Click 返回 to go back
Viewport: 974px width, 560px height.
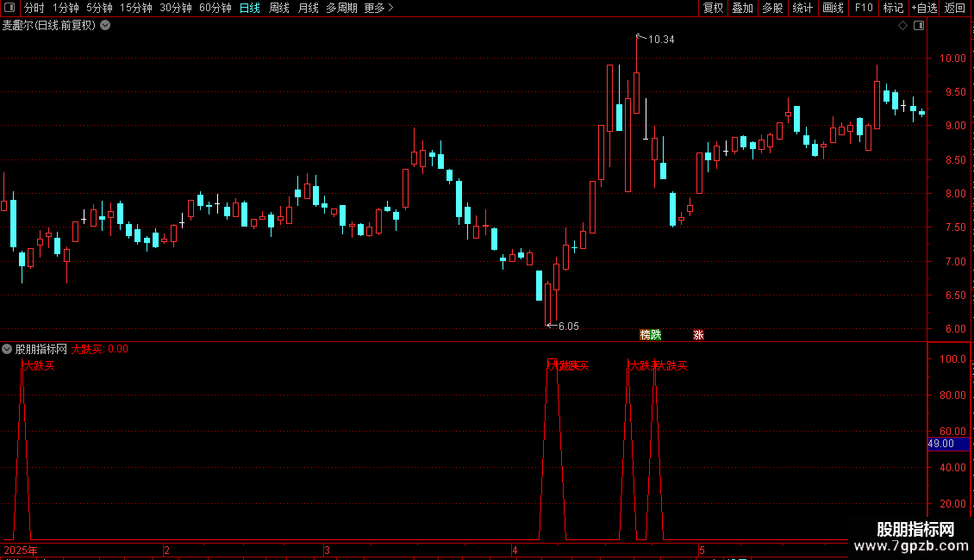[955, 8]
